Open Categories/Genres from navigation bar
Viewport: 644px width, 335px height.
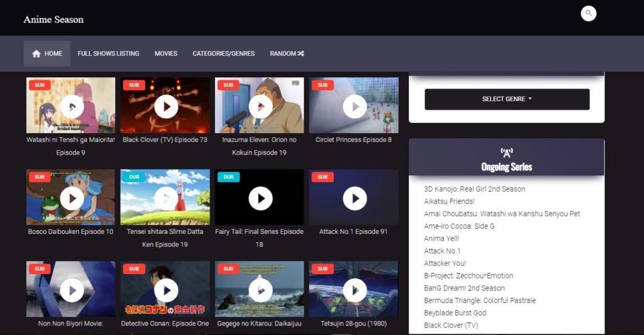[223, 54]
